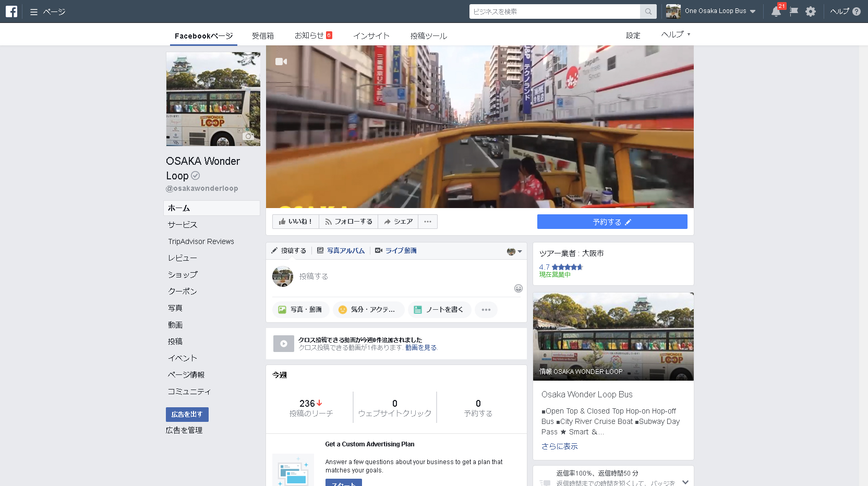868x486 pixels.
Task: Open the One Osaka Loop Bus account dropdown
Action: point(710,11)
